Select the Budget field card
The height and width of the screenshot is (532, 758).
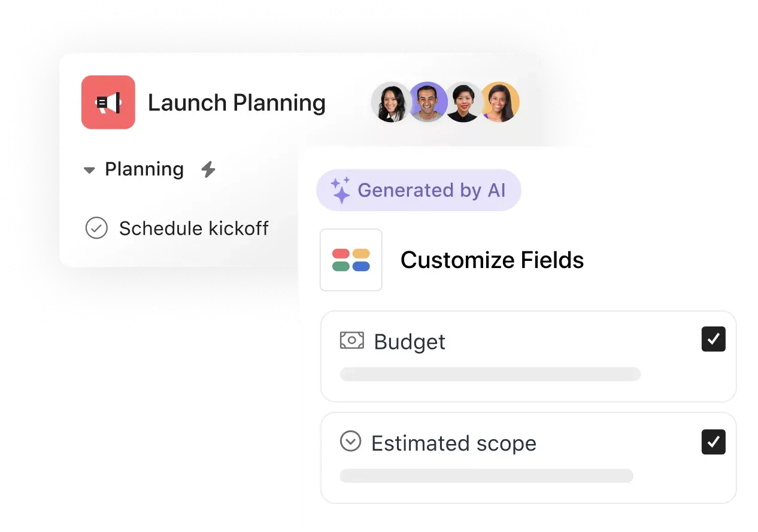click(x=528, y=356)
